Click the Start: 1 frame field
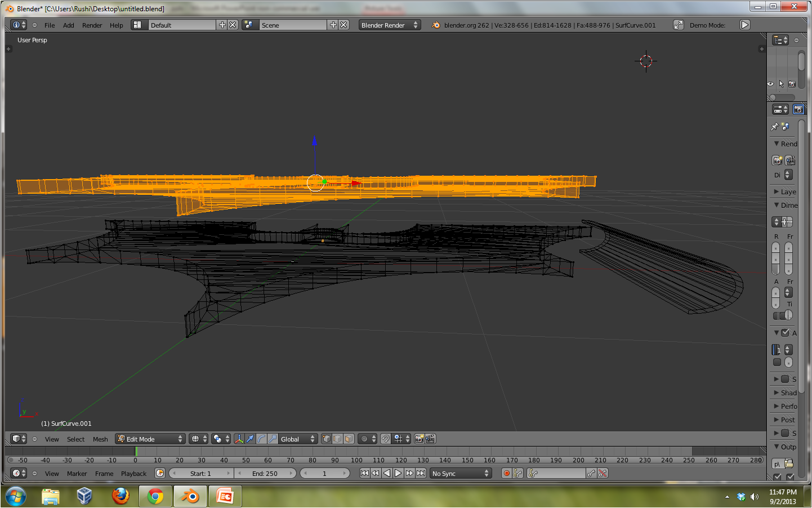 pyautogui.click(x=201, y=473)
